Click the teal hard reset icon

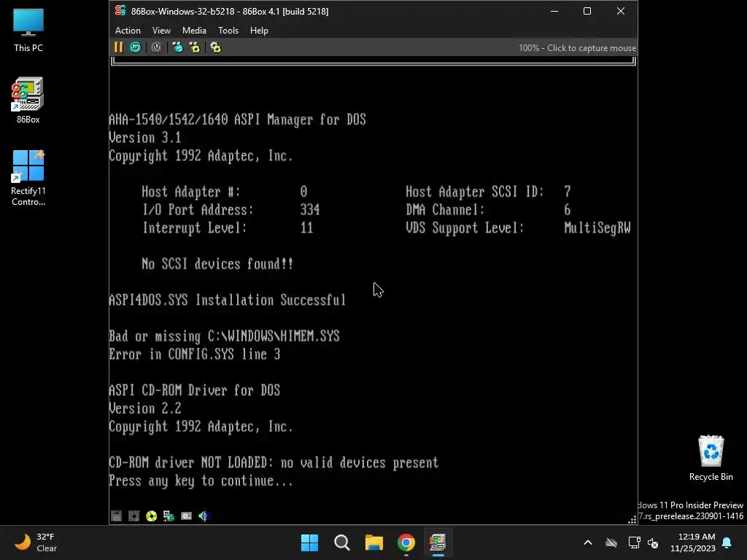click(135, 47)
